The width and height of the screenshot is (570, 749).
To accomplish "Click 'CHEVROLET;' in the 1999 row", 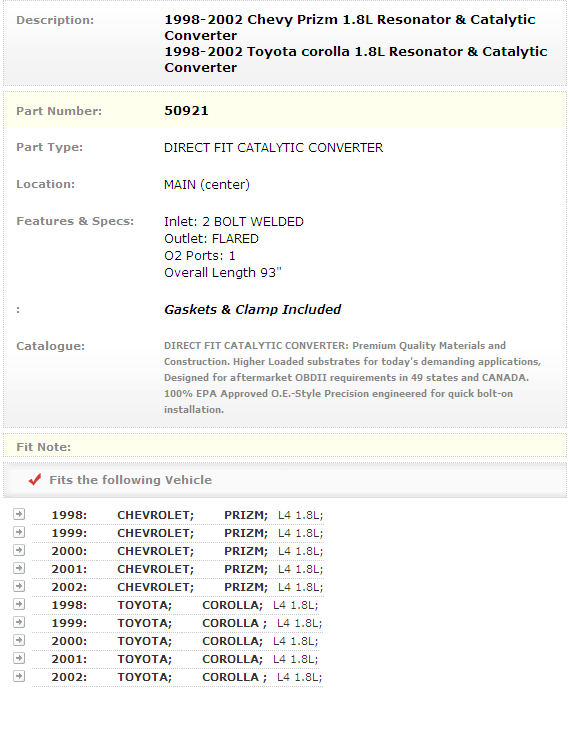I will coord(156,533).
